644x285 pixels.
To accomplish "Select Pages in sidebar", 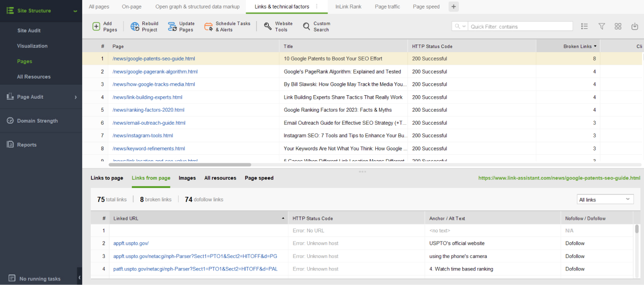I will point(25,62).
